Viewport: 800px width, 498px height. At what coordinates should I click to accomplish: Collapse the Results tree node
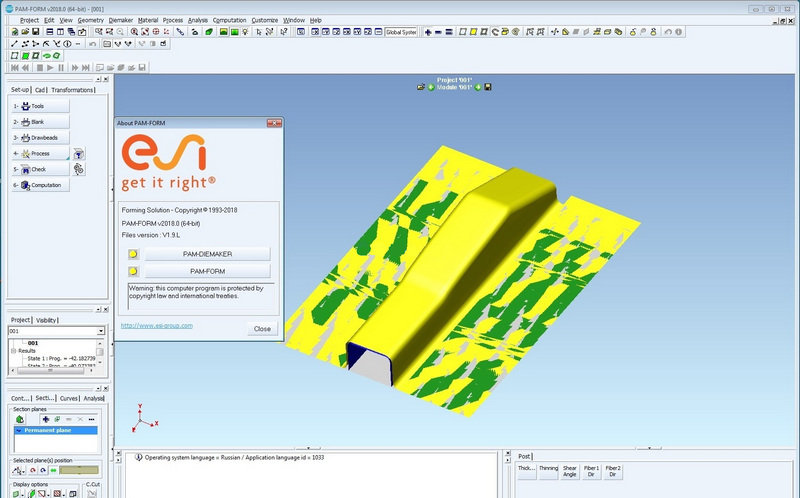14,351
